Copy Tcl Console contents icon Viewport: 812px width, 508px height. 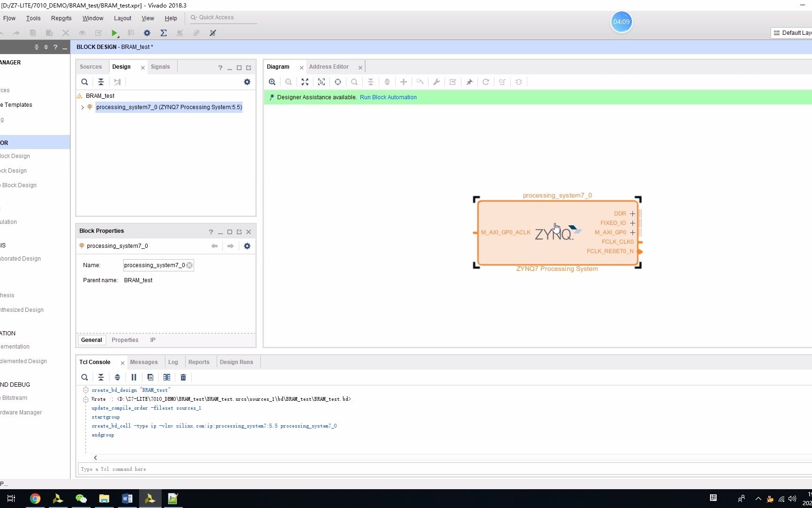[150, 377]
